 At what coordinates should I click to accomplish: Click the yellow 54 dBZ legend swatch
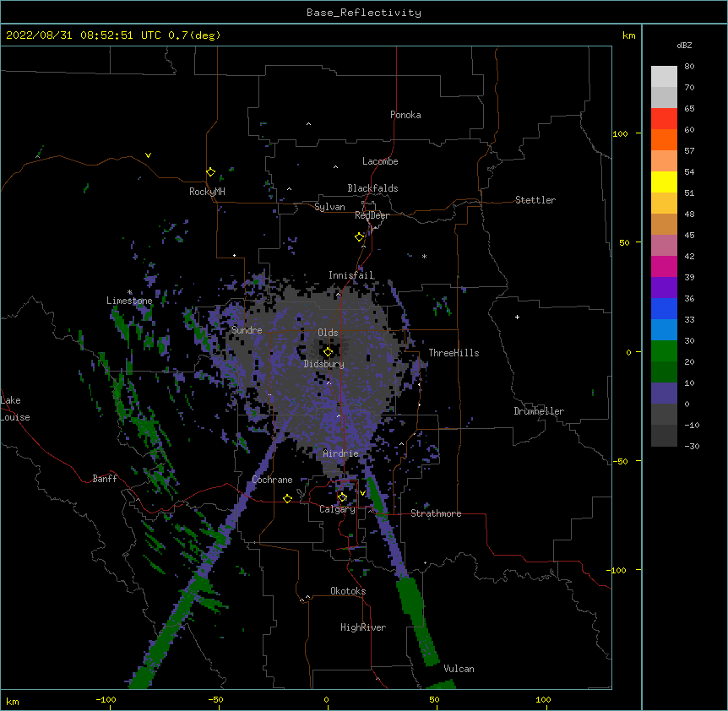point(664,182)
